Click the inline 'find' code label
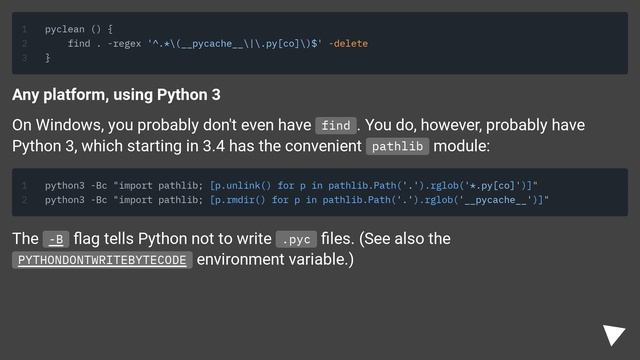 click(x=336, y=125)
